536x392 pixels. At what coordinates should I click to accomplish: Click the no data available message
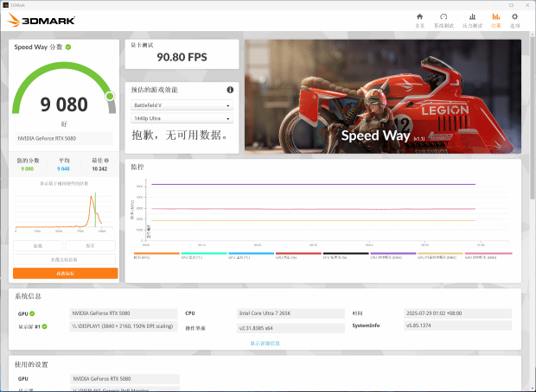[180, 136]
